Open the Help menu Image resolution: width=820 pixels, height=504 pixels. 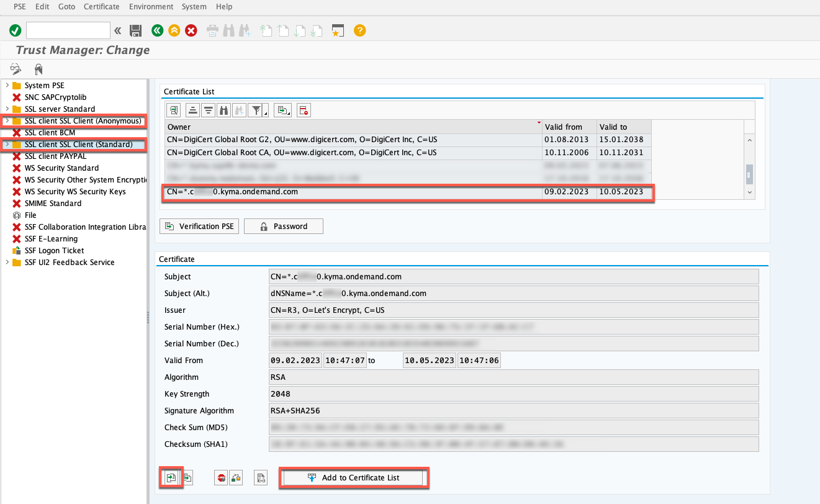coord(224,7)
